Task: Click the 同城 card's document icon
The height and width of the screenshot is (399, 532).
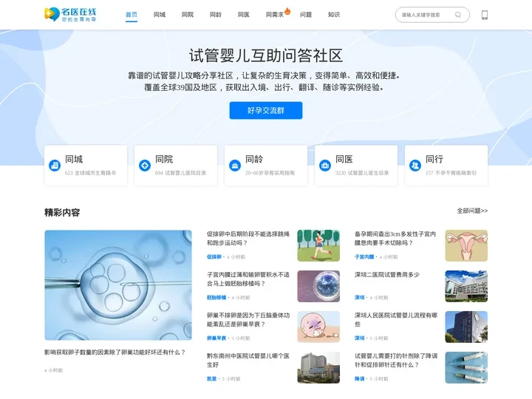Action: coord(54,166)
